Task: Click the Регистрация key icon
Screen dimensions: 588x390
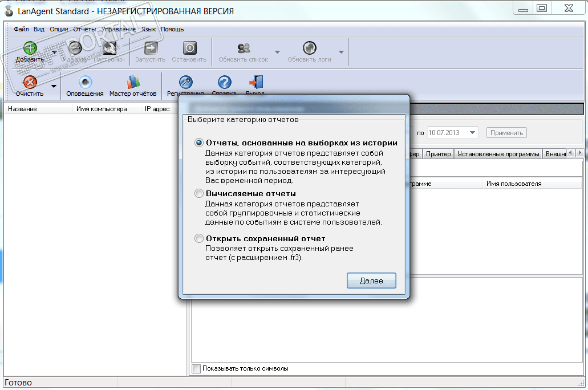Action: click(185, 82)
